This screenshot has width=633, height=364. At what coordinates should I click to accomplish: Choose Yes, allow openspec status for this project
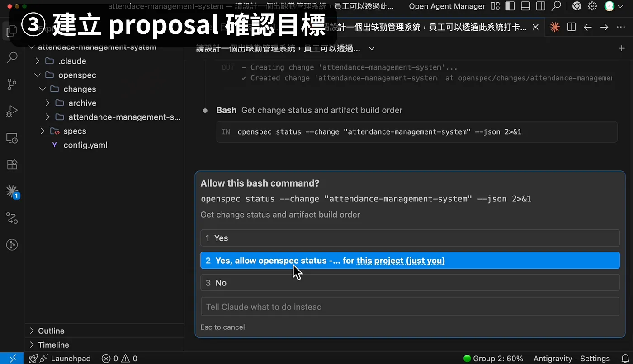coord(410,261)
